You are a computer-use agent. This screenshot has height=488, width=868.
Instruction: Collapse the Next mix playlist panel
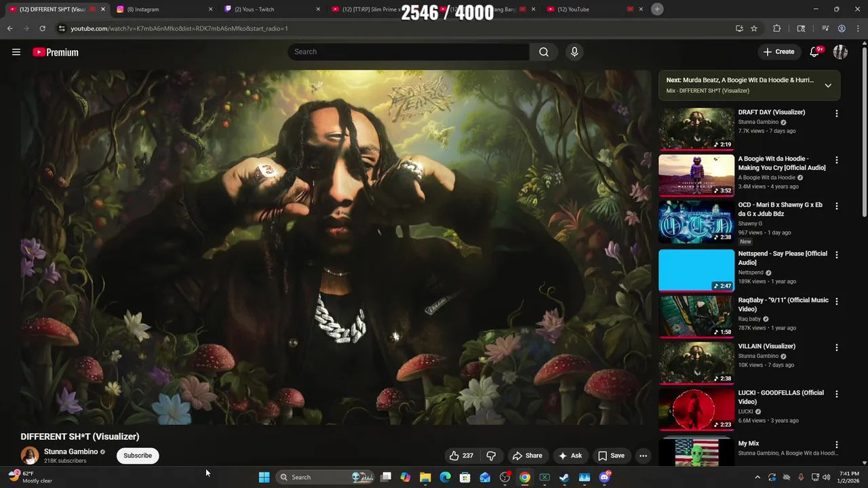pyautogui.click(x=828, y=85)
